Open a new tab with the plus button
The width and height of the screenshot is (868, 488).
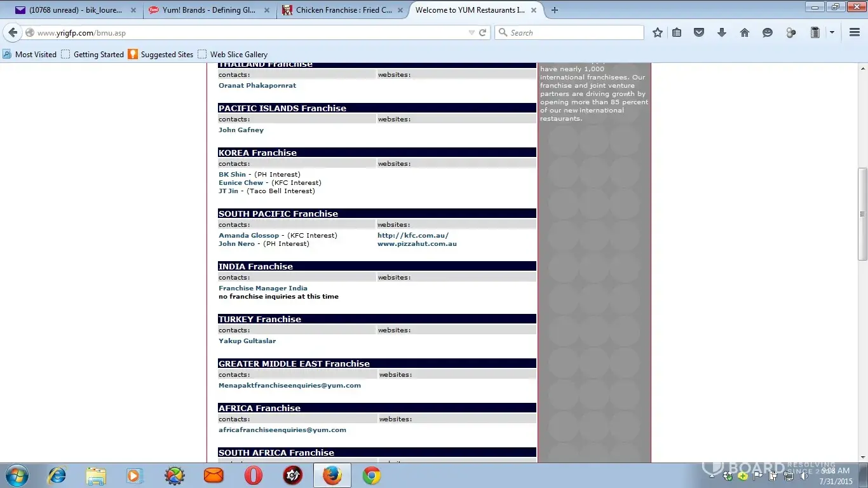point(555,10)
